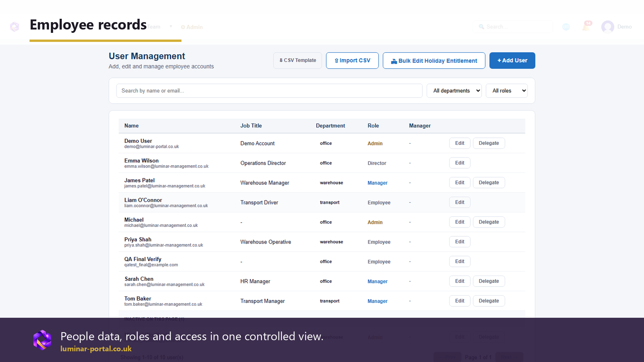Click the Name column header
The height and width of the screenshot is (362, 644).
coord(131,126)
